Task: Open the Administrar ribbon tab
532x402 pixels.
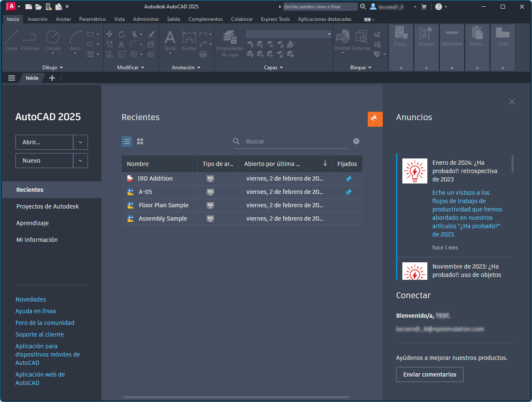Action: click(146, 19)
